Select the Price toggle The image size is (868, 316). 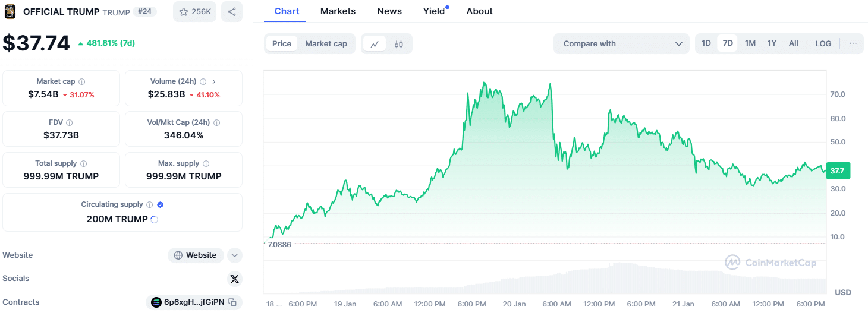[x=282, y=43]
